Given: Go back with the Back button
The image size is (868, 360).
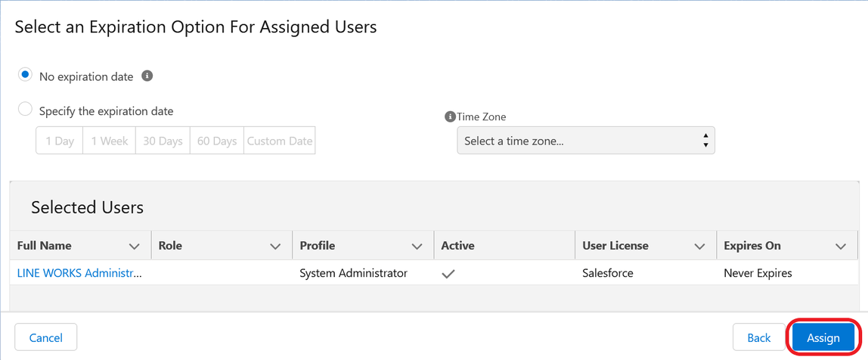Looking at the screenshot, I should pyautogui.click(x=759, y=337).
